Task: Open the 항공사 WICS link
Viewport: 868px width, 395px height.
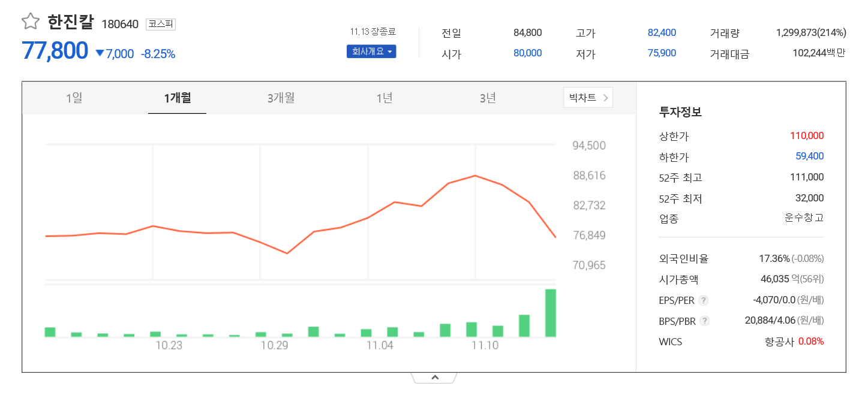Action: point(779,342)
